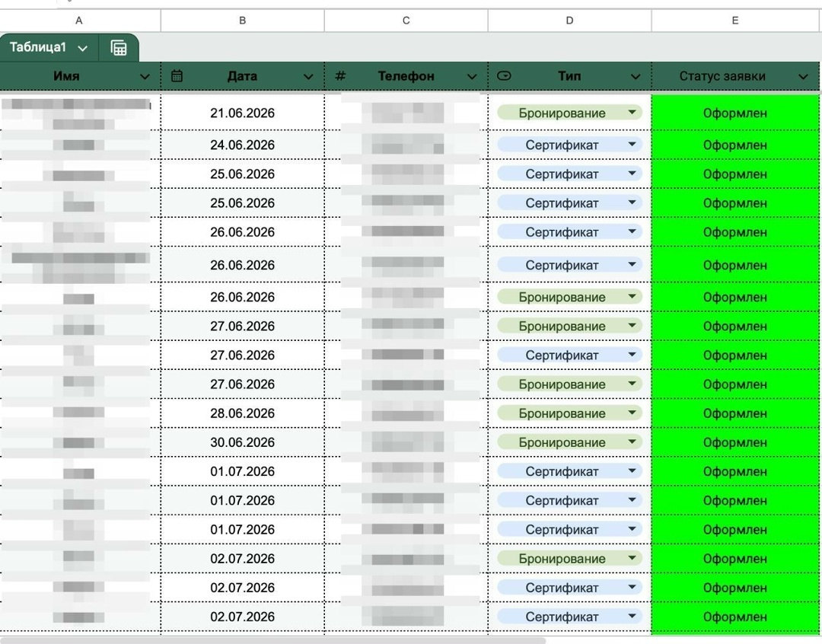
Task: Select column E header
Action: point(735,21)
